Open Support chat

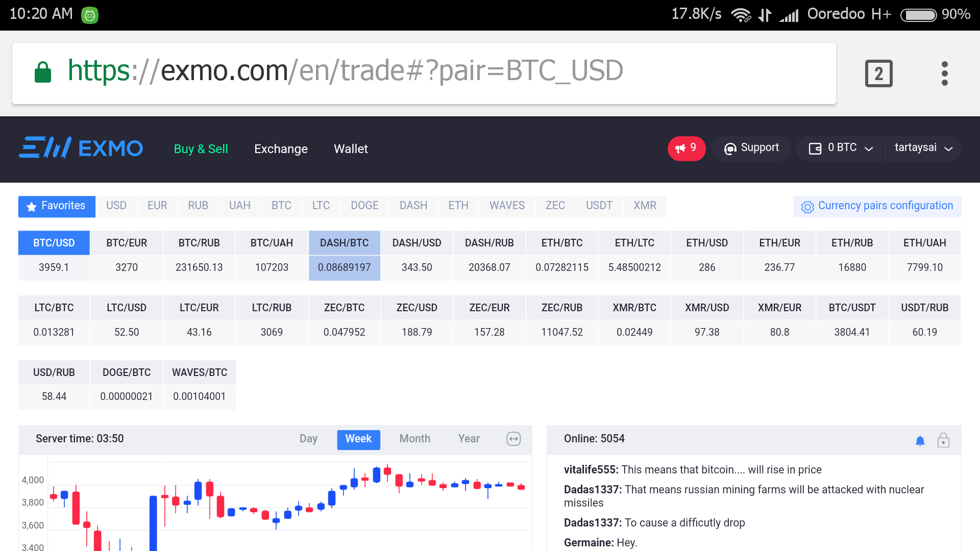click(751, 148)
